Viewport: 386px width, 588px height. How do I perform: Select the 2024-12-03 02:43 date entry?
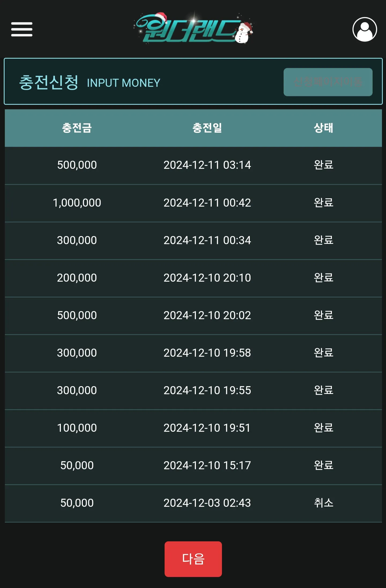coord(207,503)
